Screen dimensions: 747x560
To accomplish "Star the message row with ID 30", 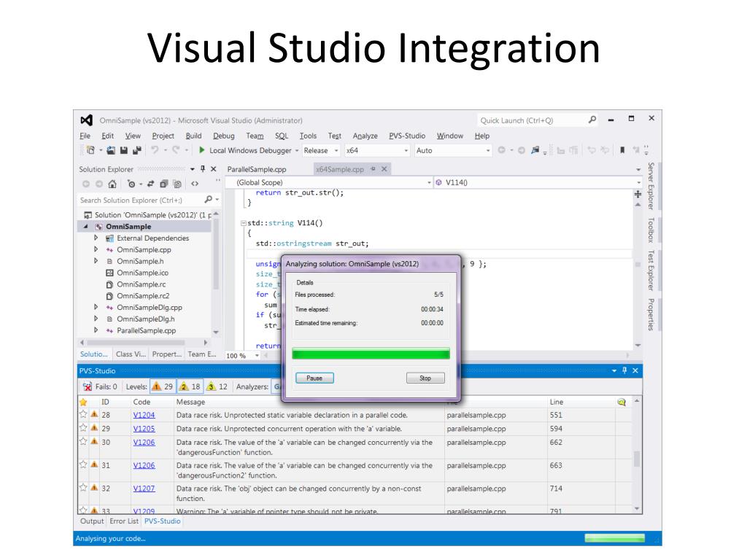I will (x=83, y=441).
